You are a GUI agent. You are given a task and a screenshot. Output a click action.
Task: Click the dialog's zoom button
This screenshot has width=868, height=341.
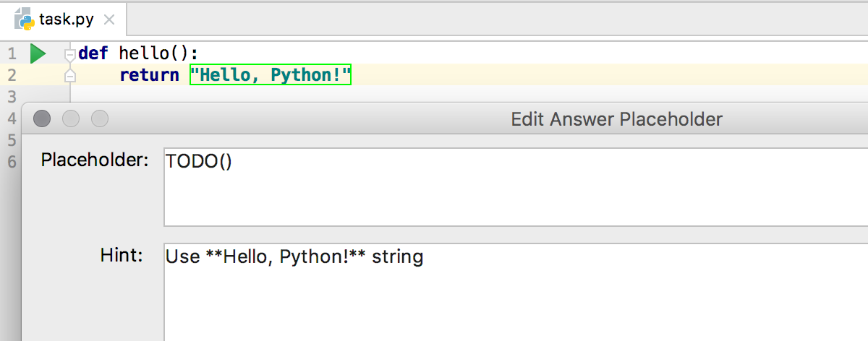click(100, 118)
